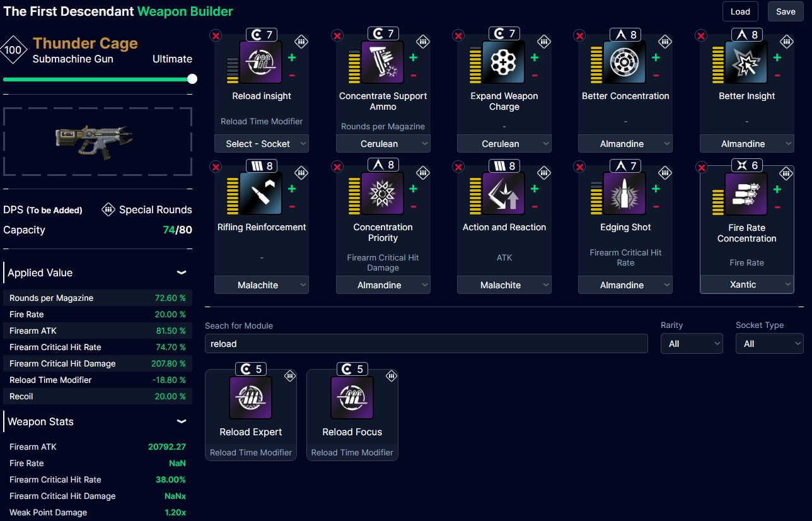Collapse the Applied Value section
Image resolution: width=812 pixels, height=521 pixels.
tap(182, 272)
